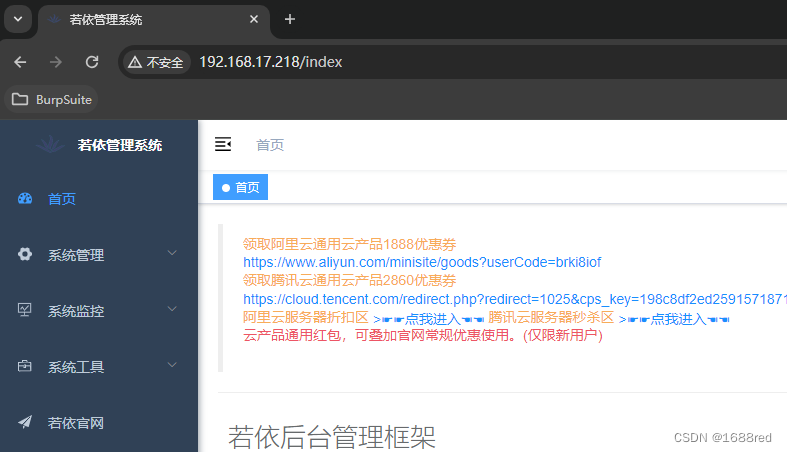Click the toolbox icon beside 系统工具
Image resolution: width=787 pixels, height=452 pixels.
tap(25, 366)
